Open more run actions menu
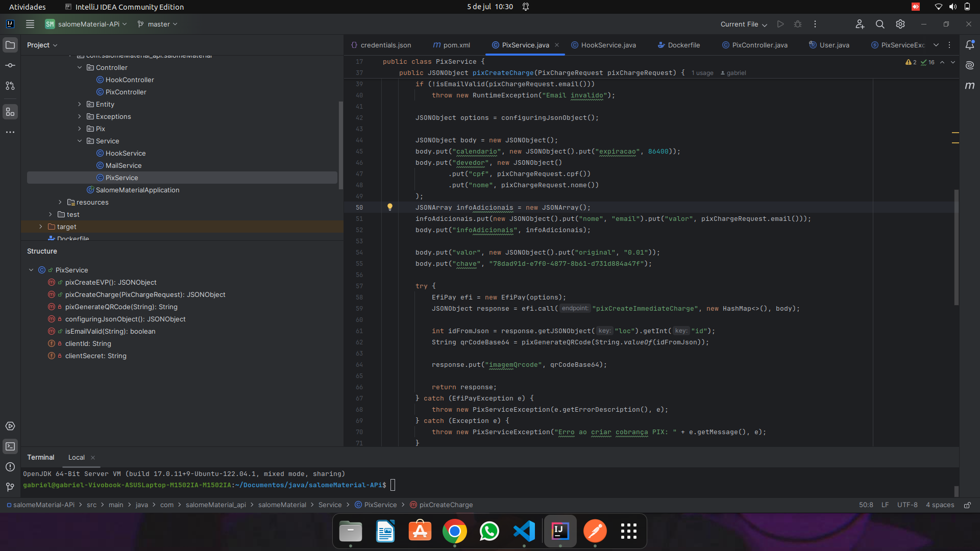 [815, 24]
